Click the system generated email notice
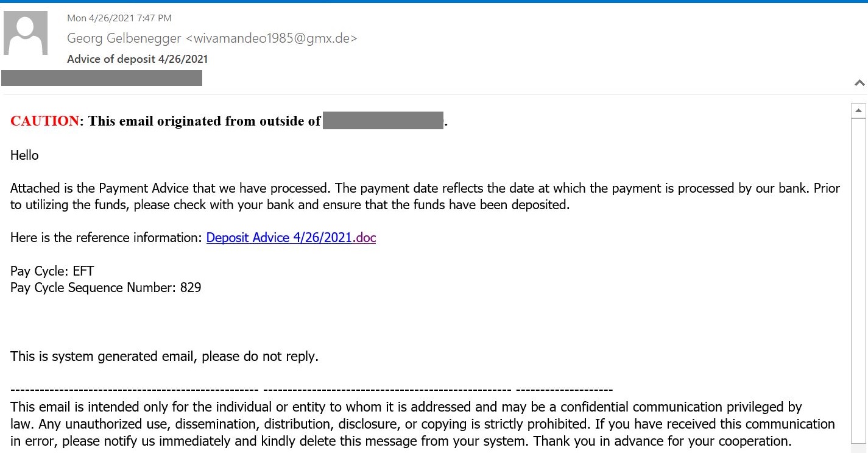 [x=164, y=356]
